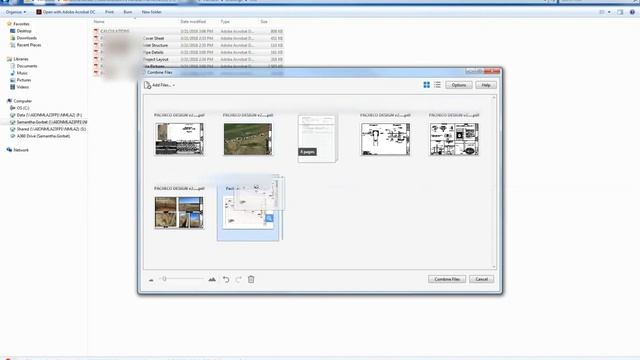The height and width of the screenshot is (360, 640).
Task: Click New folder in Explorer toolbar
Action: point(151,12)
